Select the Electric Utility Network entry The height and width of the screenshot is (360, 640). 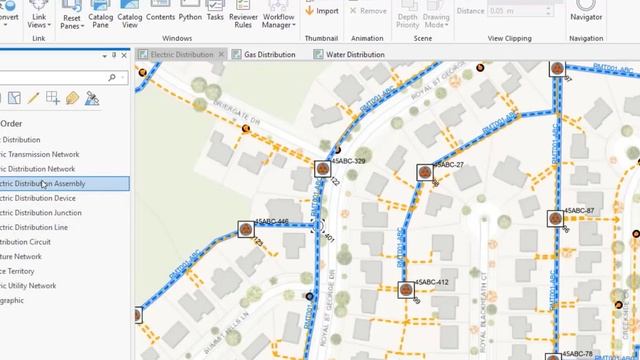point(28,286)
